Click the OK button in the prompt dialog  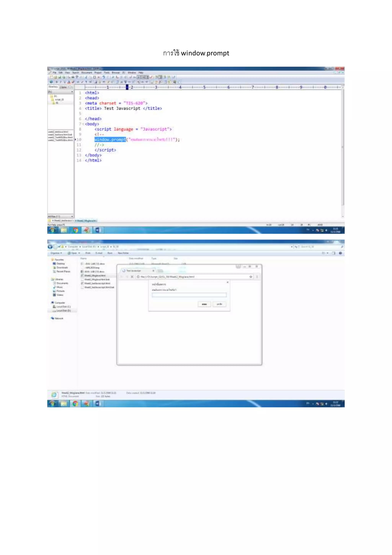204,304
